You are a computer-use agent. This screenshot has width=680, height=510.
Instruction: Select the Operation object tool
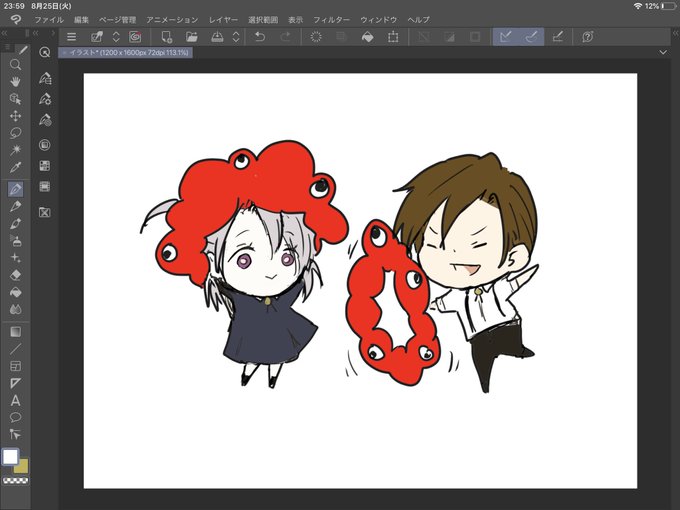click(x=16, y=99)
